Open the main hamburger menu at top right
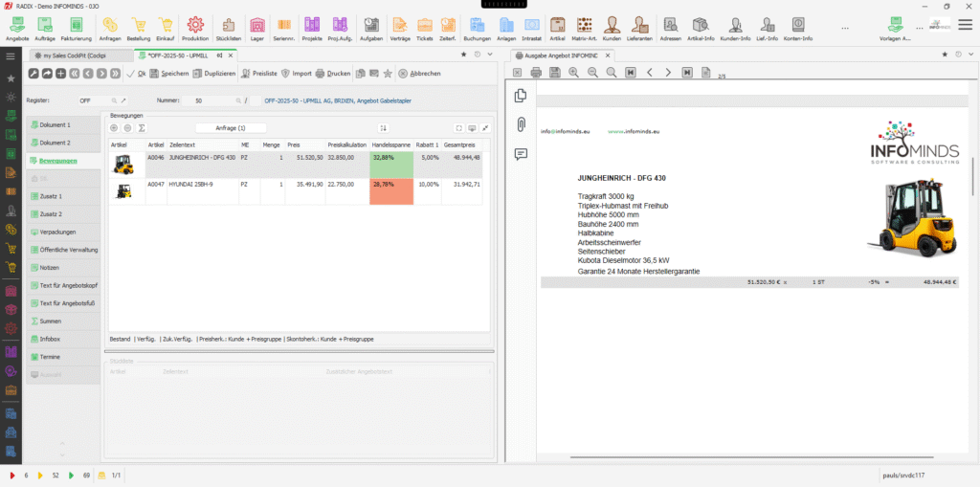Viewport: 980px width, 487px height. point(966,24)
